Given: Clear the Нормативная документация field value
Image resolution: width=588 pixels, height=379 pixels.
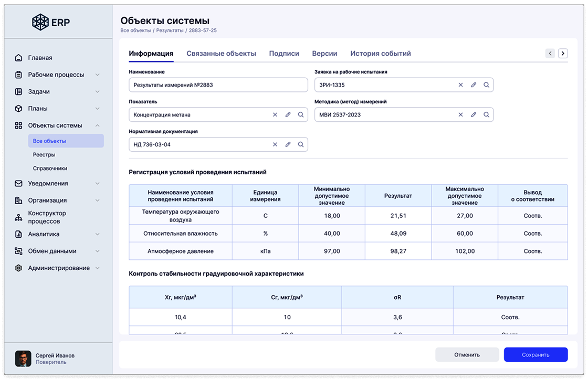Looking at the screenshot, I should [275, 144].
